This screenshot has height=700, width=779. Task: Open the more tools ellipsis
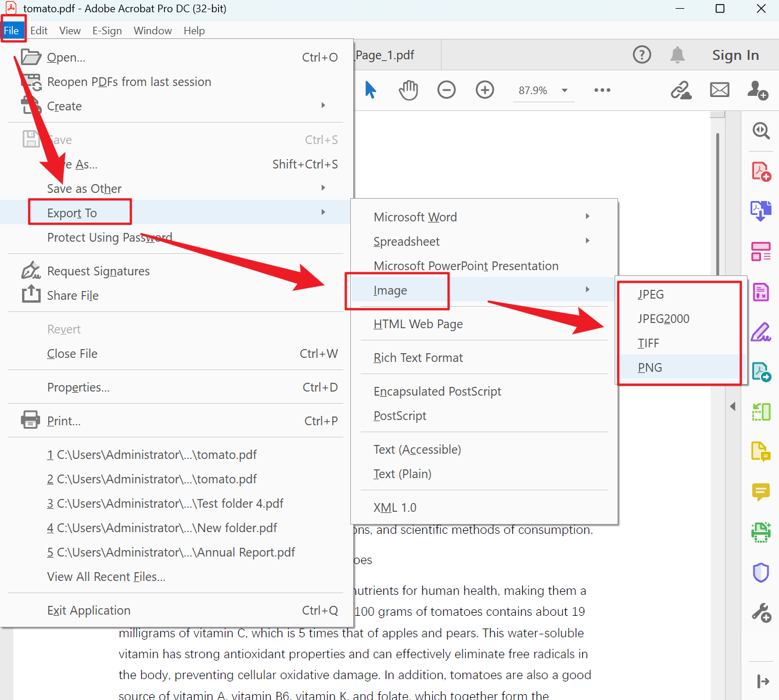(602, 90)
